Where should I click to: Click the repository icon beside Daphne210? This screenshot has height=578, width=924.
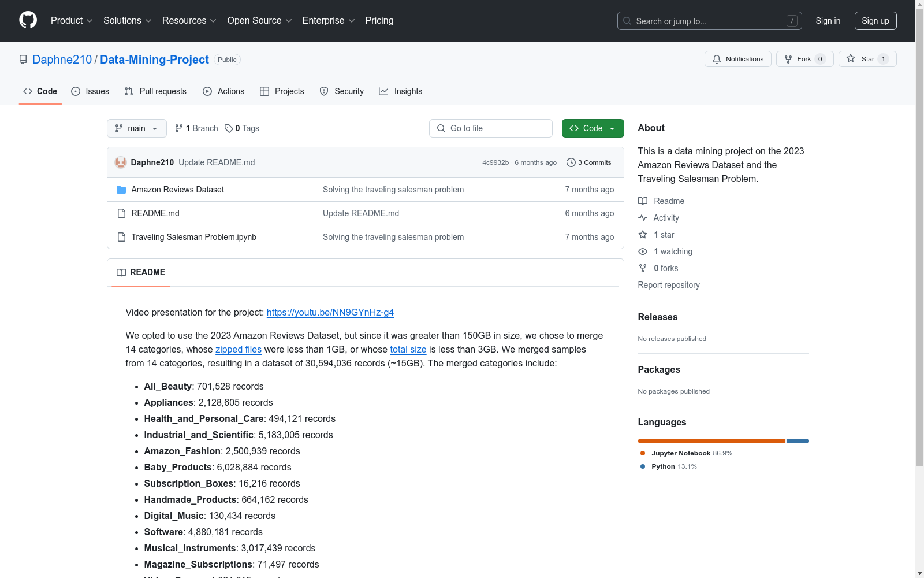coord(23,60)
